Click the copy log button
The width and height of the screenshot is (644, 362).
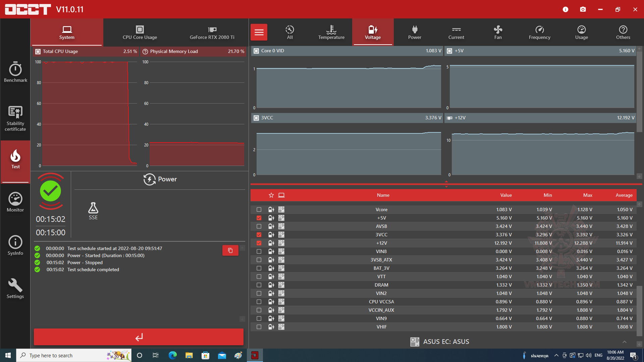point(230,250)
